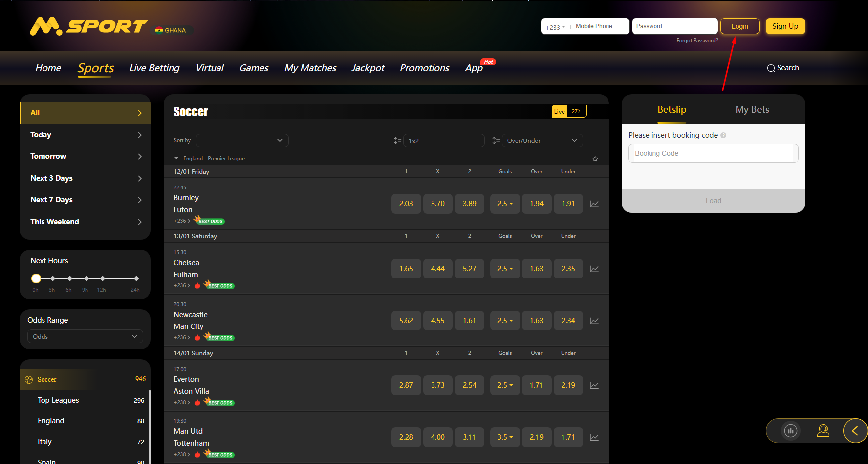Open statistics chart for Newcastle vs Man City
Image resolution: width=868 pixels, height=464 pixels.
594,321
